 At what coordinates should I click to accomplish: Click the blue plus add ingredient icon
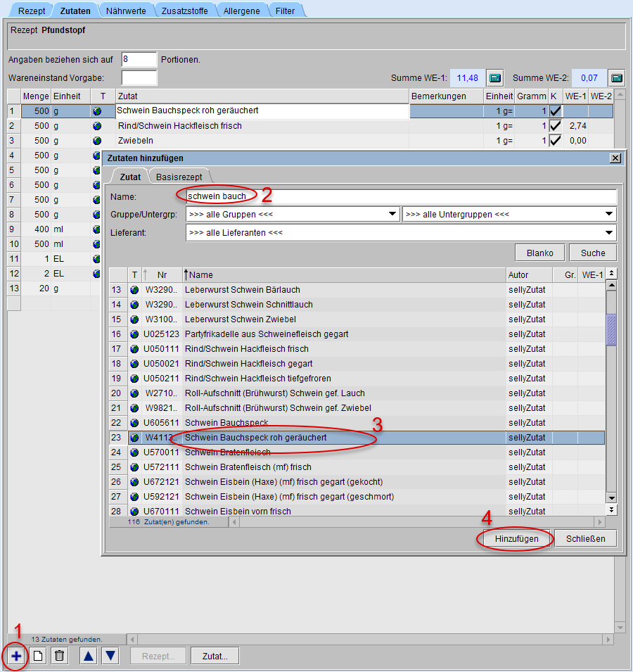click(16, 656)
